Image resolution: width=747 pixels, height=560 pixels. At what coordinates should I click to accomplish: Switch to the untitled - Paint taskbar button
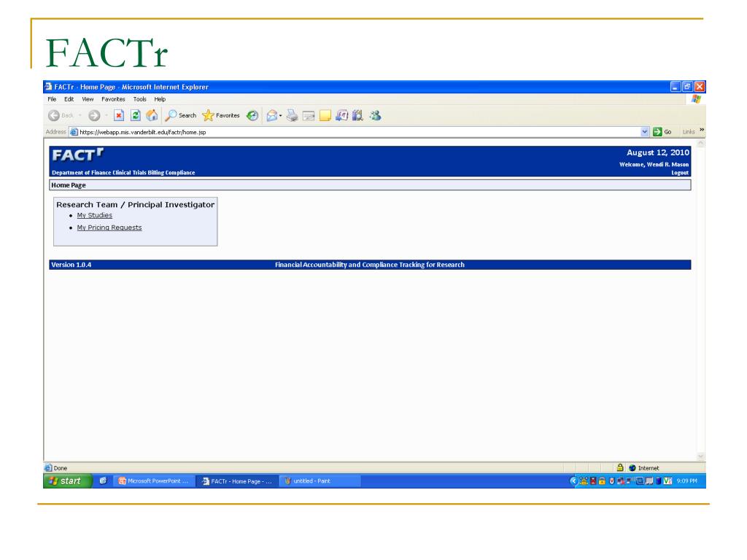[x=320, y=481]
